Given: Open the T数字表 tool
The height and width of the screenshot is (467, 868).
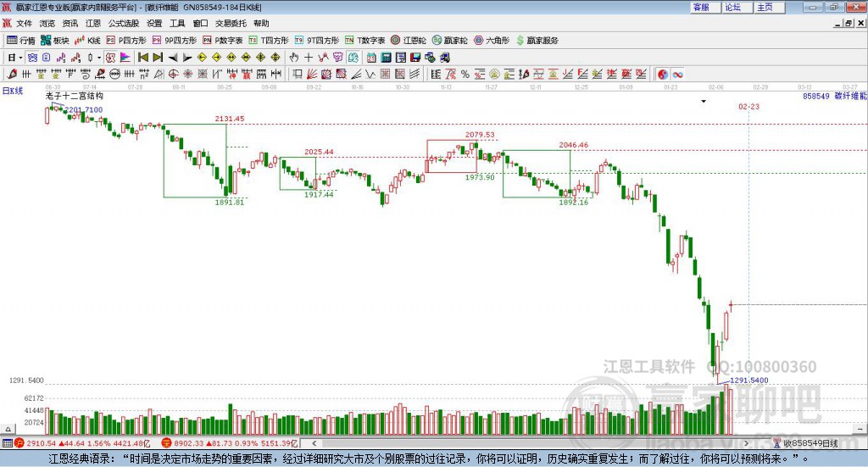Looking at the screenshot, I should [x=364, y=41].
